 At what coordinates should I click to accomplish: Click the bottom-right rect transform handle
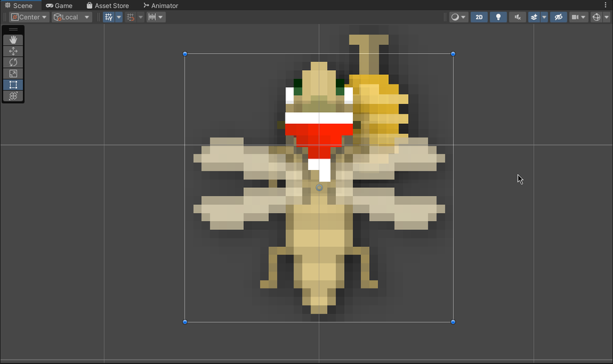(x=453, y=322)
